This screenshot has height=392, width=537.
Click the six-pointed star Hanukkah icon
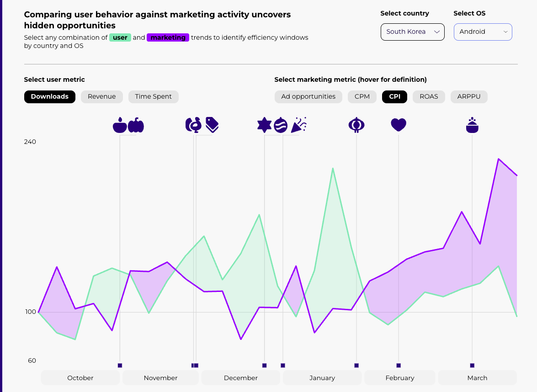pos(265,125)
